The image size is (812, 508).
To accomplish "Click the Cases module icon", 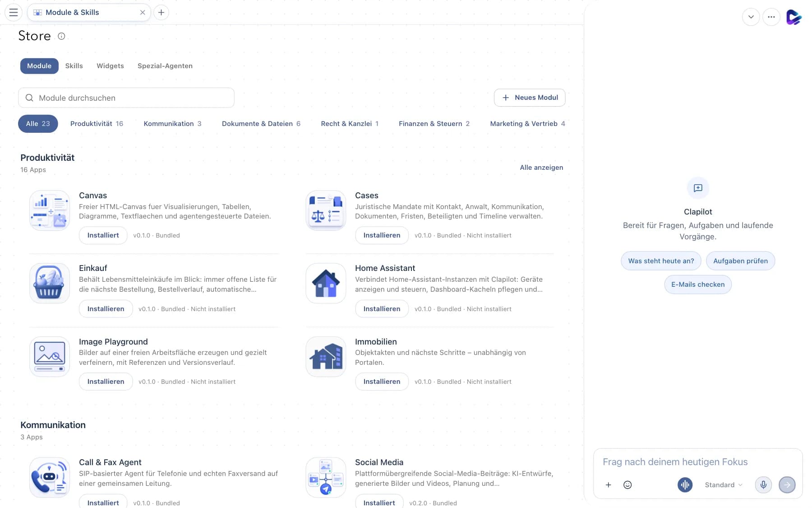I will (x=326, y=210).
